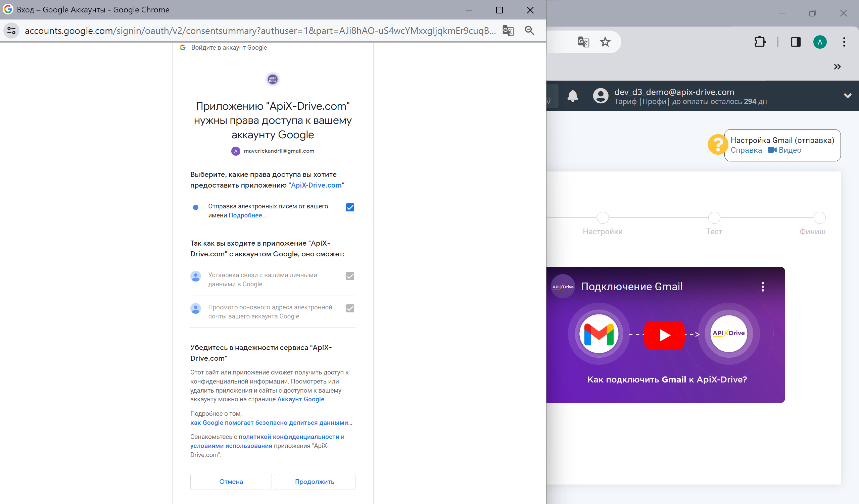Bookmark the page with the star icon
The image size is (859, 504).
coord(605,42)
